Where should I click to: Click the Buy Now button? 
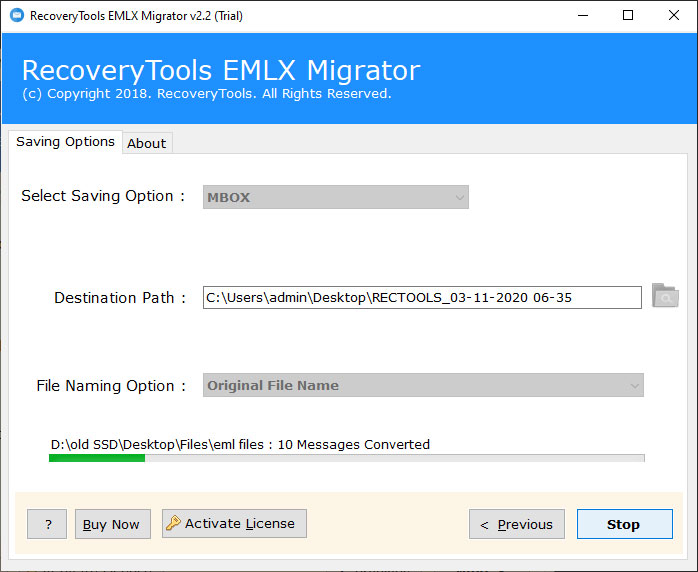113,524
